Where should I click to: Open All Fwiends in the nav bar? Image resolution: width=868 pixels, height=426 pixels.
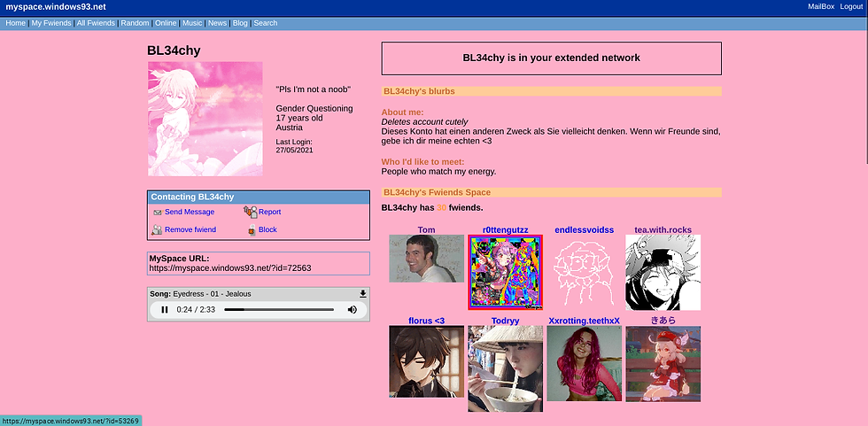click(x=96, y=23)
